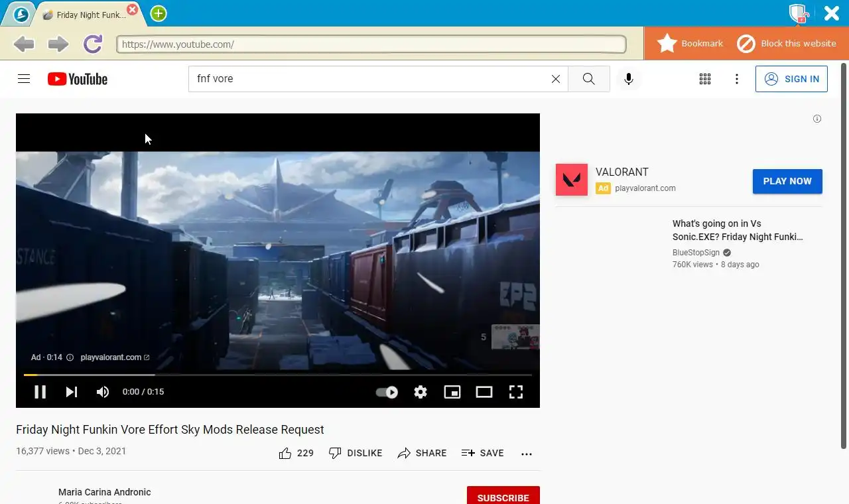Go forward with the browser forward arrow
This screenshot has height=504, width=849.
(58, 44)
